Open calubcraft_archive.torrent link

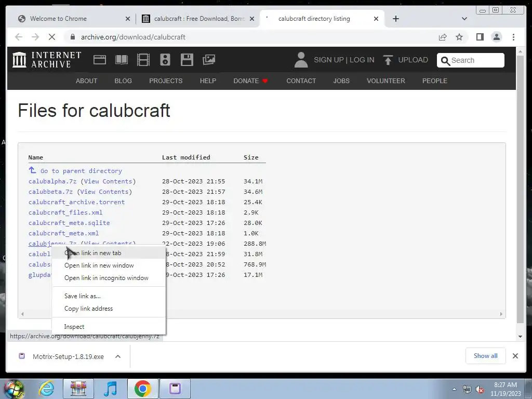76,202
